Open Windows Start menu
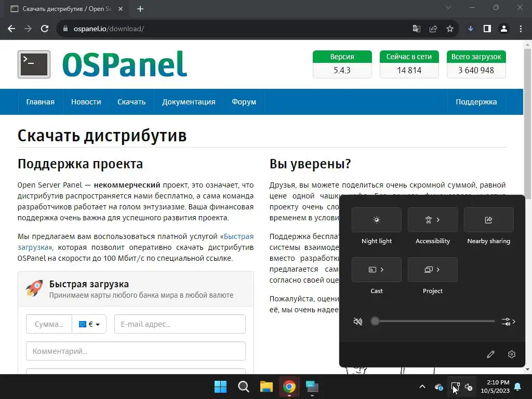This screenshot has height=399, width=532. pyautogui.click(x=220, y=387)
